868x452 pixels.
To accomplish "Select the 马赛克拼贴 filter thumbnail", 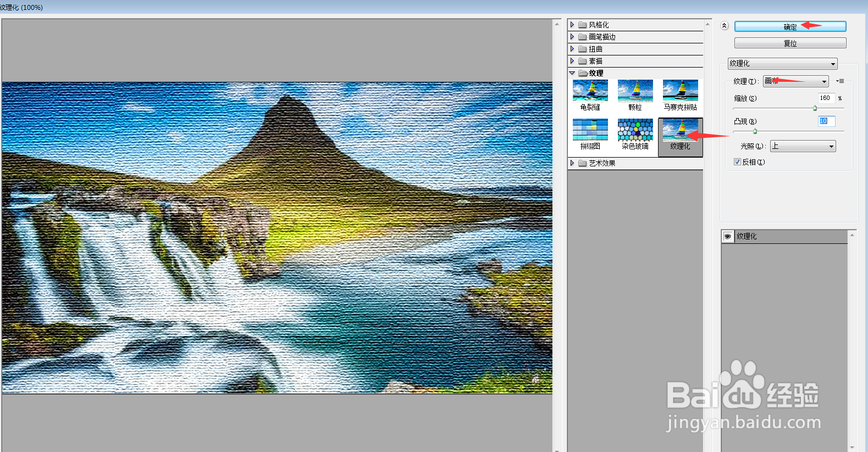I will (680, 91).
